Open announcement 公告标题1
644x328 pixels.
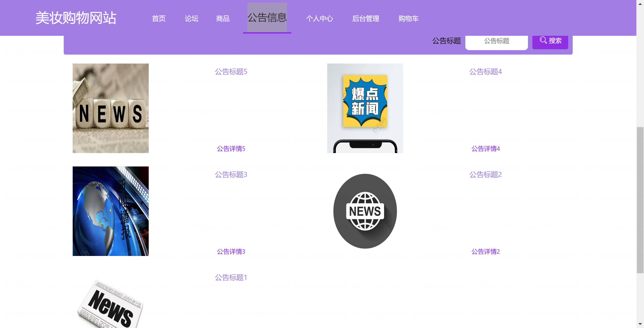[231, 277]
